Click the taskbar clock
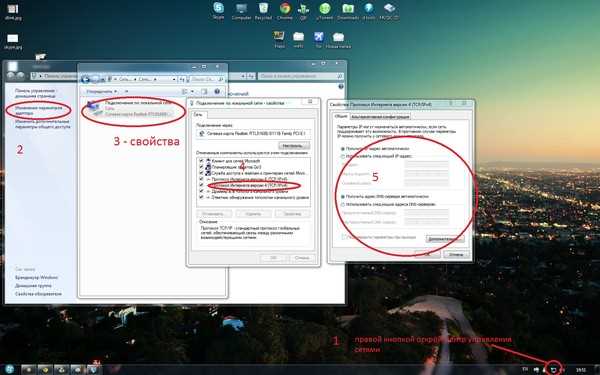The height and width of the screenshot is (375, 600). pyautogui.click(x=581, y=370)
